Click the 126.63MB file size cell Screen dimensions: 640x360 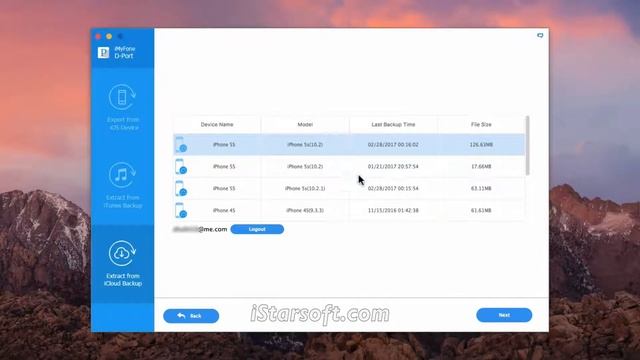pyautogui.click(x=481, y=144)
